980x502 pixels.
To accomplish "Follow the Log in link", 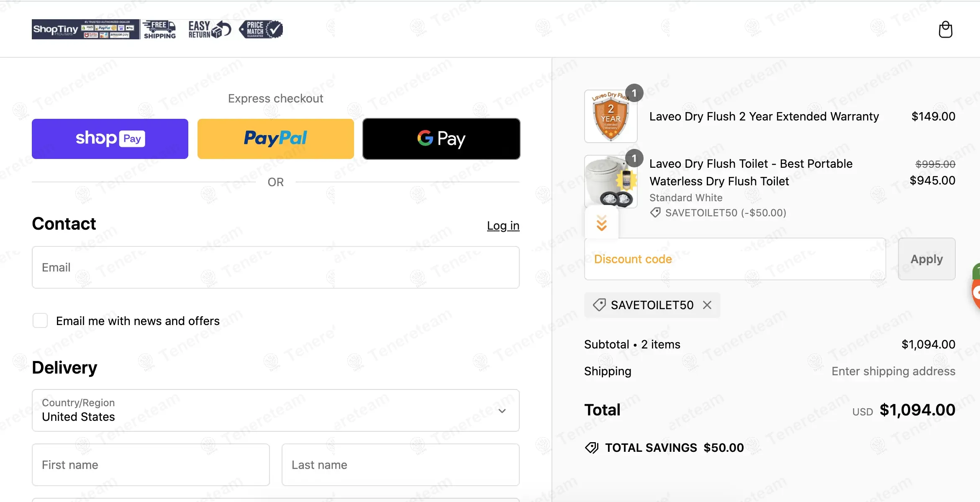I will 503,225.
